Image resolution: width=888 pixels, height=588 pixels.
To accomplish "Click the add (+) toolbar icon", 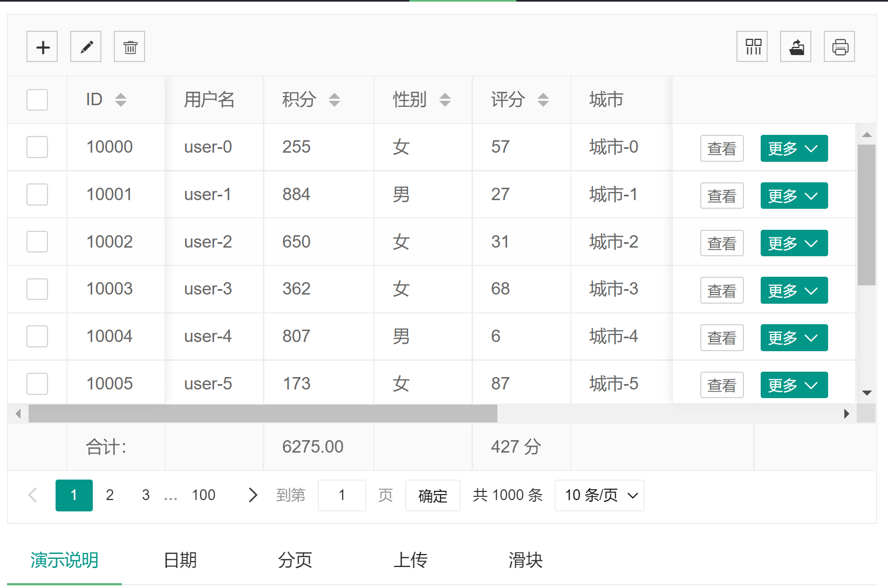I will [x=42, y=46].
